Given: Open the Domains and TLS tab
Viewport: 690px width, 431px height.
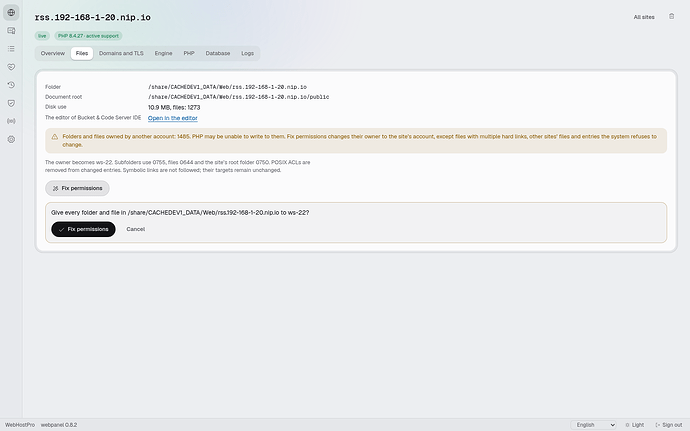Looking at the screenshot, I should pos(121,53).
